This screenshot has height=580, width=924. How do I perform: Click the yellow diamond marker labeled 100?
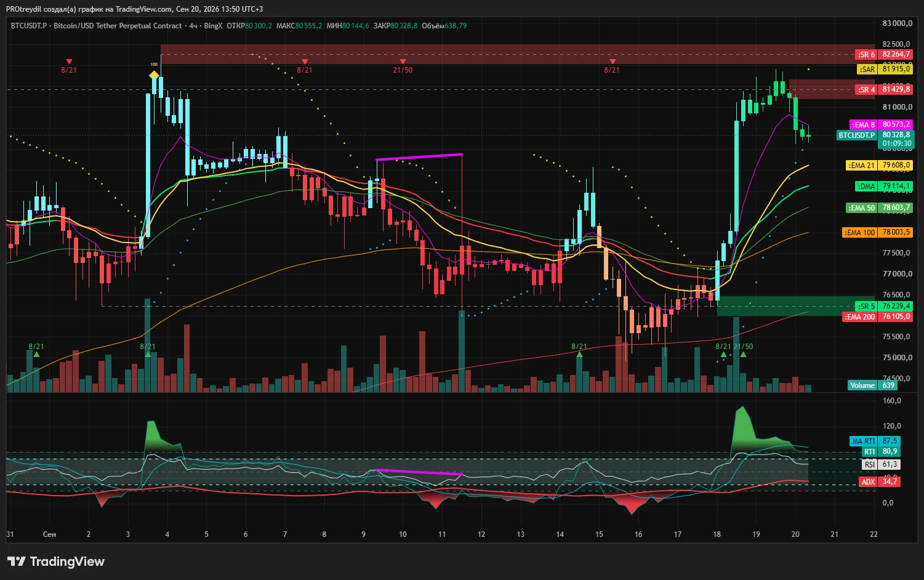tap(154, 75)
